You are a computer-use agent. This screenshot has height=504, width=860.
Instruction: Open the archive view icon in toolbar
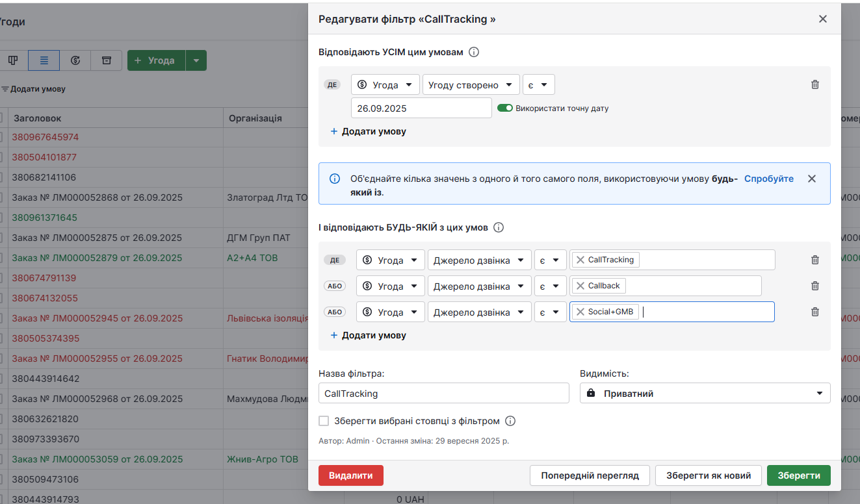(107, 60)
